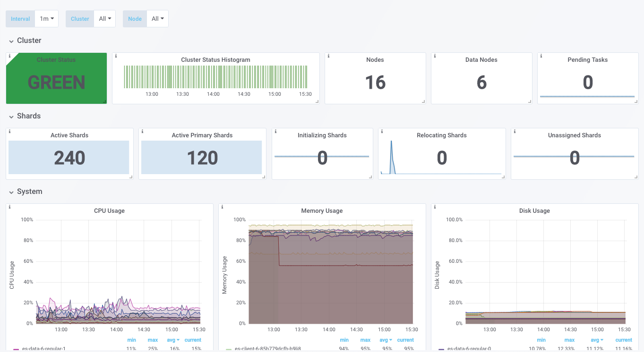Viewport: 644px width, 352px height.
Task: Open info icon on Relocating Shards panel
Action: (x=382, y=131)
